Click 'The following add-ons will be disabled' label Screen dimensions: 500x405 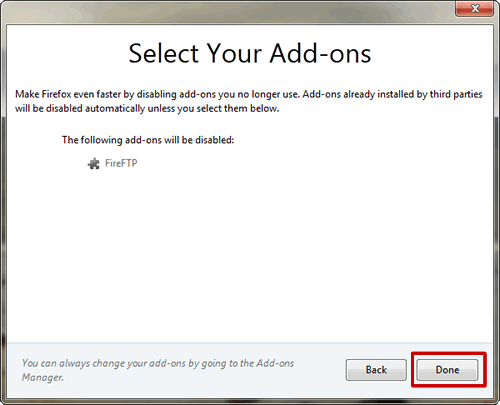pyautogui.click(x=148, y=140)
